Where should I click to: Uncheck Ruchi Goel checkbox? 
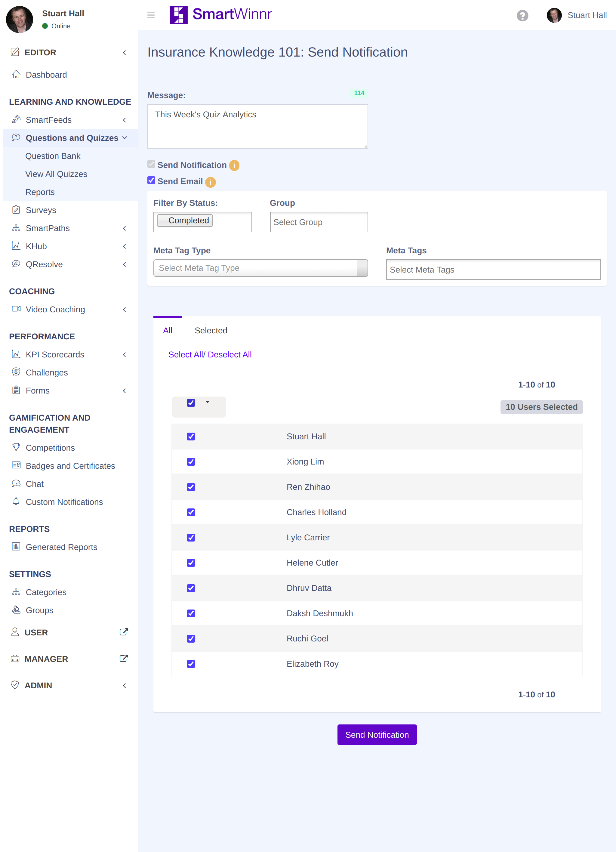tap(191, 639)
